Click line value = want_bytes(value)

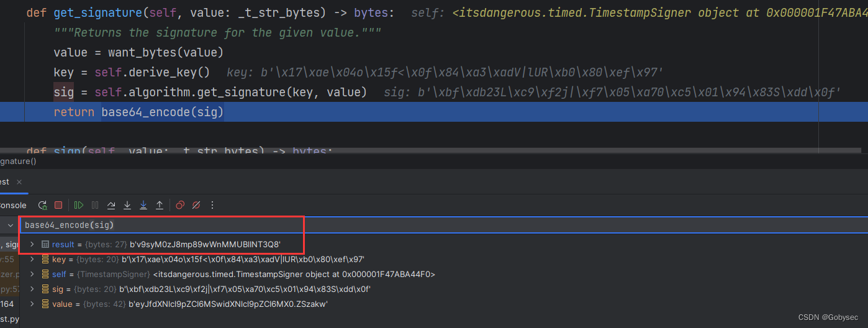tap(138, 53)
